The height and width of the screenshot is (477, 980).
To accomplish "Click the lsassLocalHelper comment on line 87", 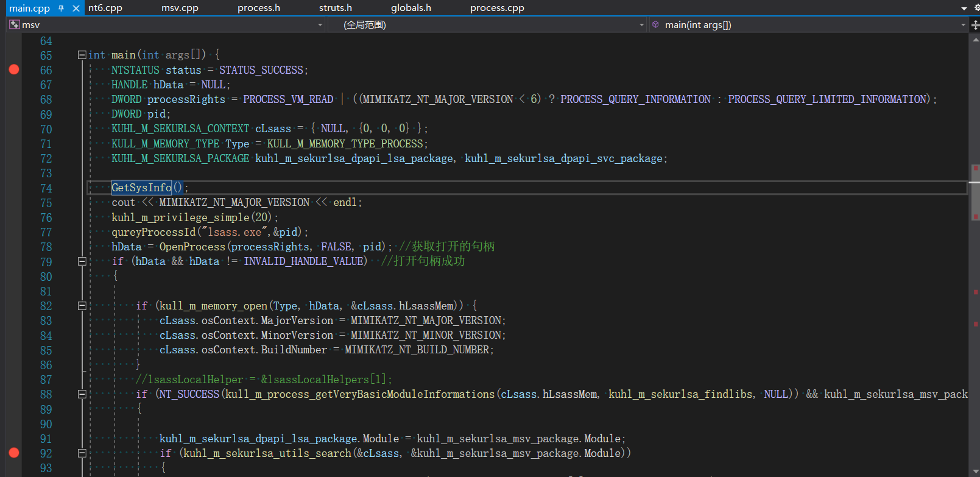I will 264,380.
